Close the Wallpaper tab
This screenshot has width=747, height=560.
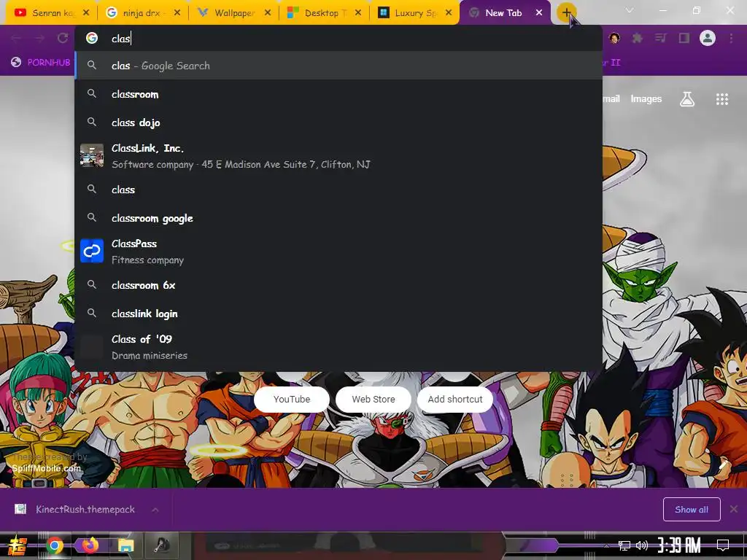point(268,13)
